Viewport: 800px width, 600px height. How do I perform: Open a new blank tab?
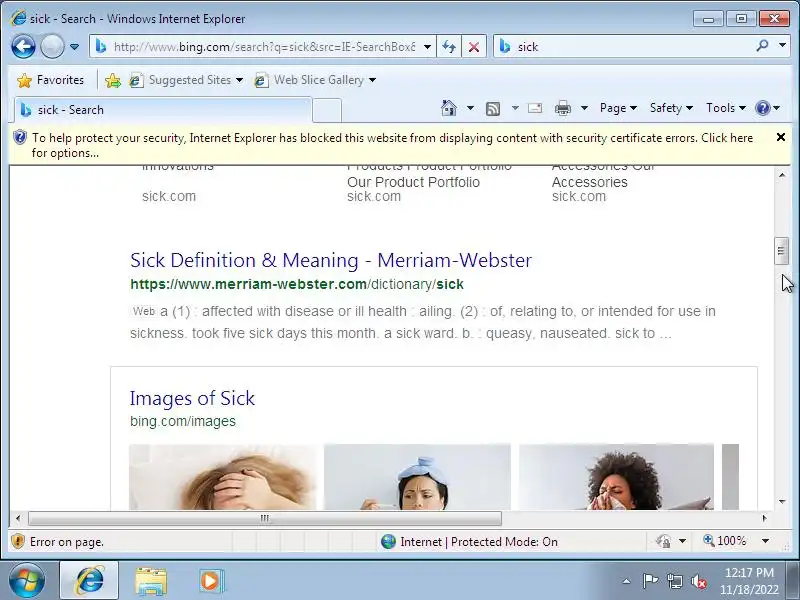point(327,110)
